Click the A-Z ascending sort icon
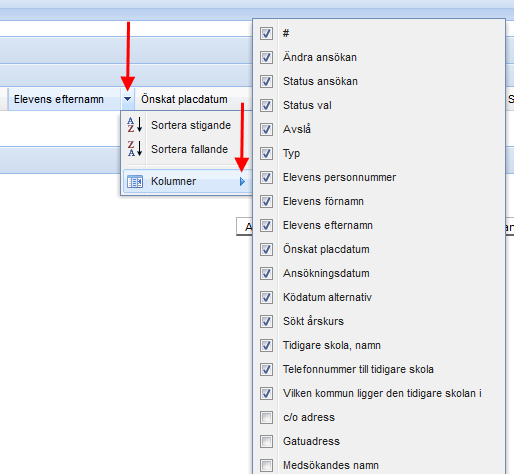514x474 pixels. (135, 125)
